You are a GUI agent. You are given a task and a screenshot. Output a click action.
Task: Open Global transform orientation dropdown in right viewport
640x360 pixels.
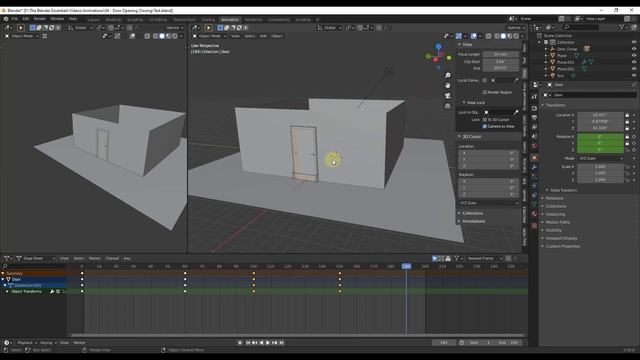(330, 28)
